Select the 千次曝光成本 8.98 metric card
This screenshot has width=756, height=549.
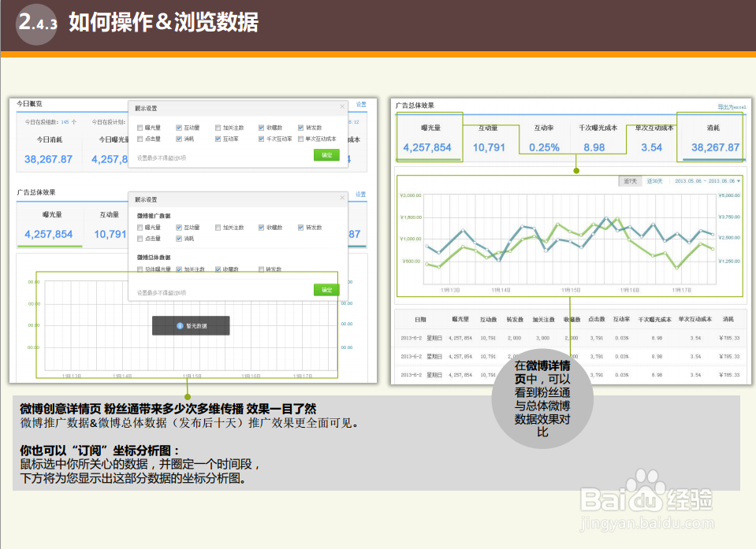[x=597, y=139]
